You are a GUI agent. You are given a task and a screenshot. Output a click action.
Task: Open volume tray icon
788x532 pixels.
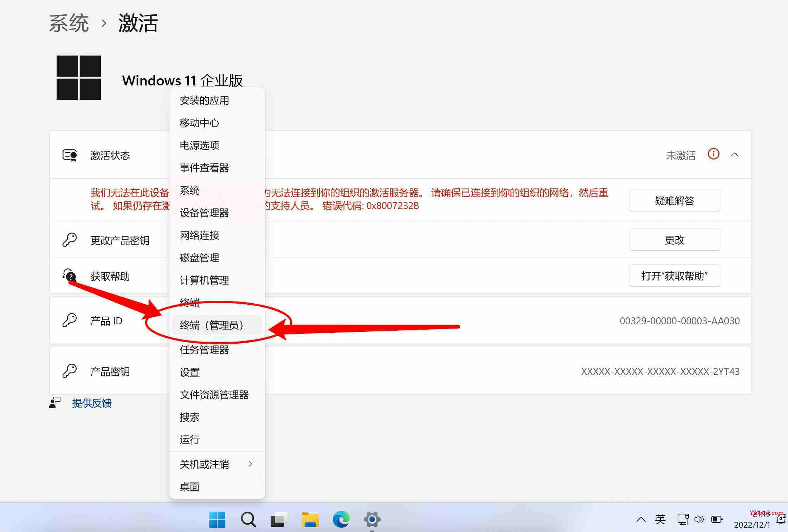pyautogui.click(x=699, y=519)
